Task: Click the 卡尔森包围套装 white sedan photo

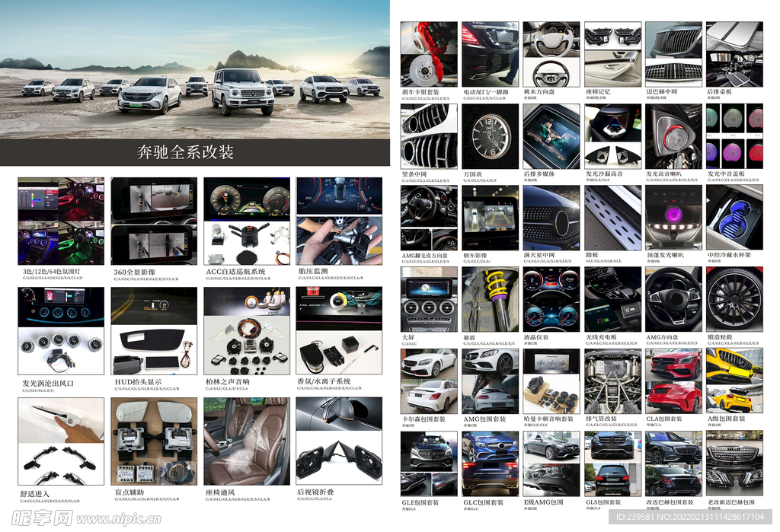Action: coord(429,381)
